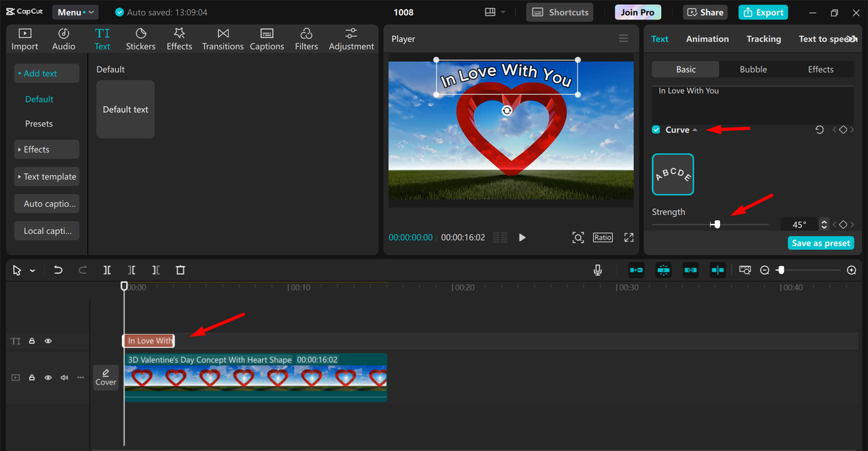Viewport: 868px width, 451px height.
Task: Toggle auto snapping
Action: pyautogui.click(x=663, y=270)
